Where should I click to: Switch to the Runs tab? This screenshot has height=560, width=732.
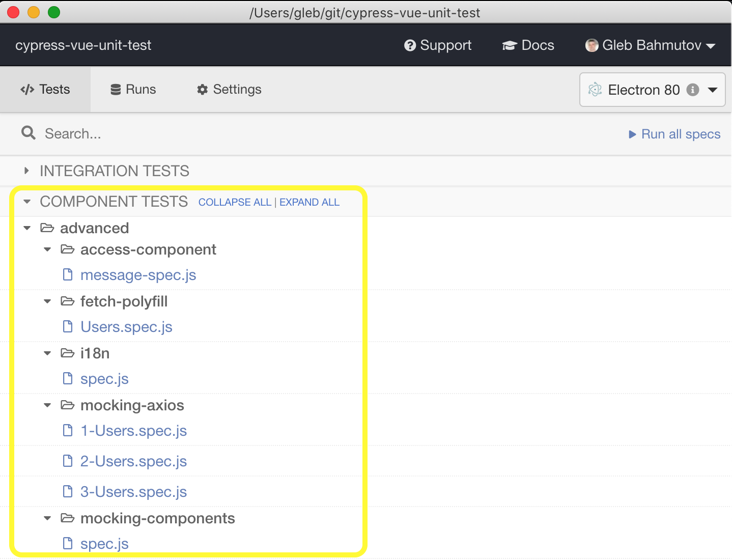click(x=133, y=90)
